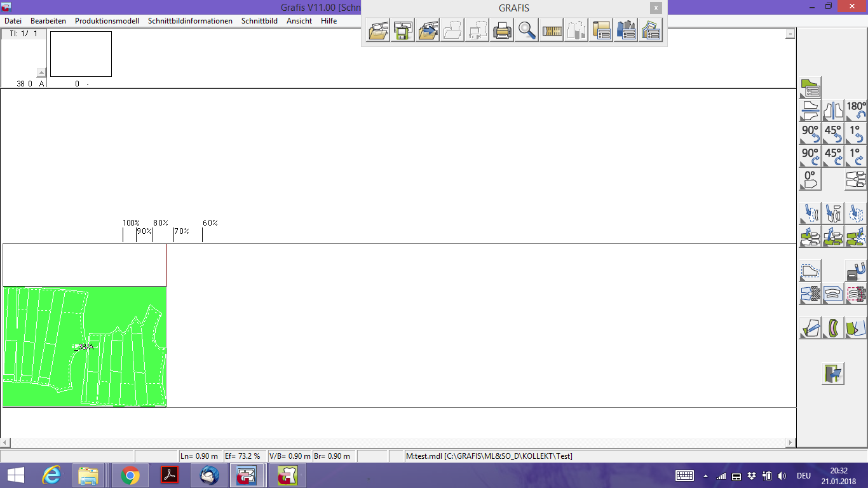Close the GRAFIS floating toolbar

tap(656, 8)
